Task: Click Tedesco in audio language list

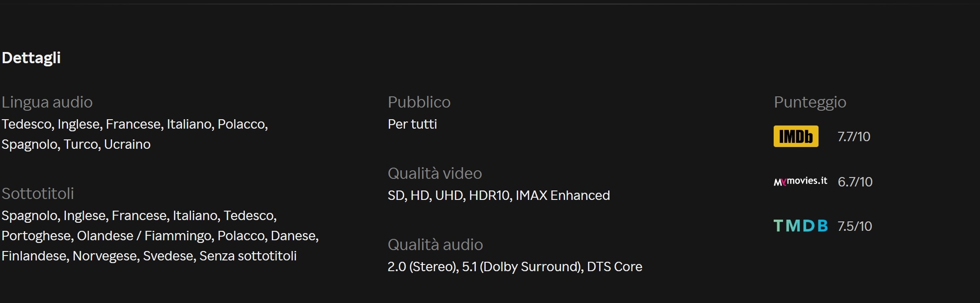Action: tap(27, 124)
